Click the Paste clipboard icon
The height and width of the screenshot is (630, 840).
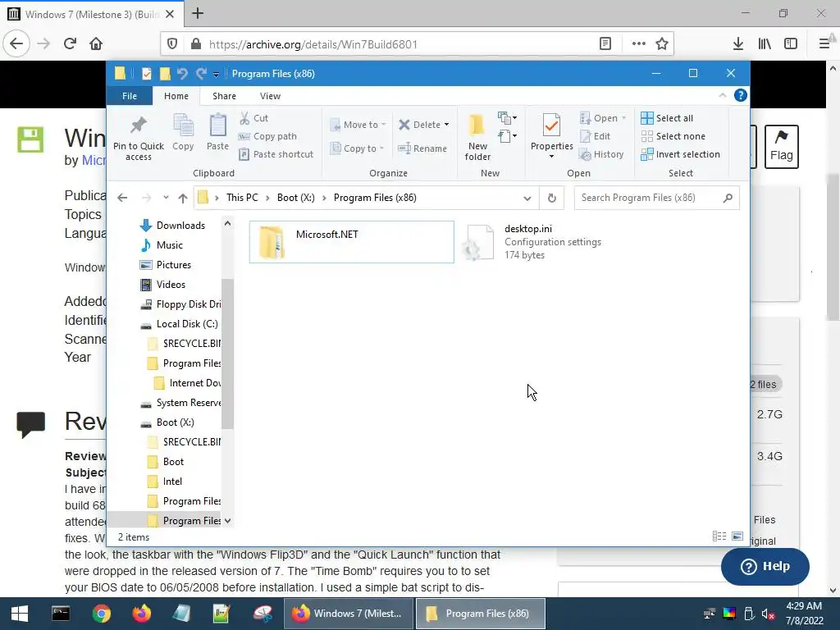pyautogui.click(x=217, y=132)
